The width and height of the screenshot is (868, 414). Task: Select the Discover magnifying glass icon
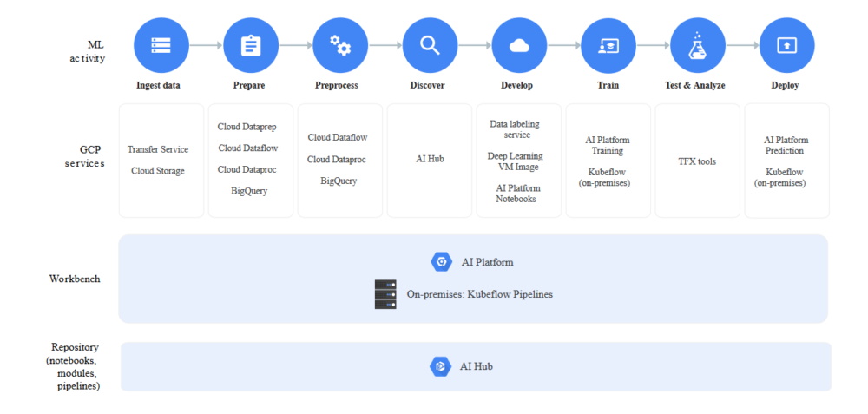[430, 45]
